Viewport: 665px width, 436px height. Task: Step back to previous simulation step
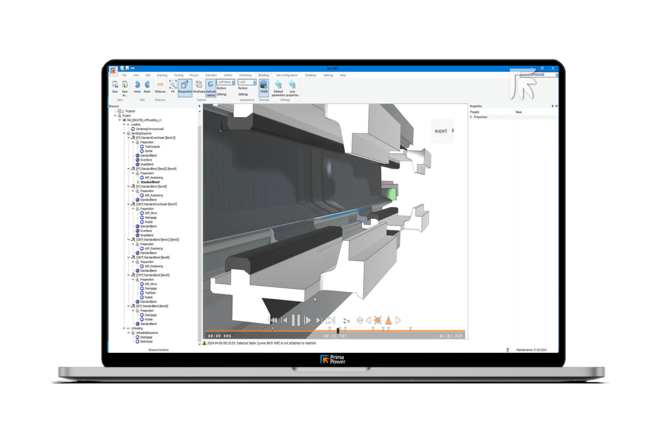285,320
